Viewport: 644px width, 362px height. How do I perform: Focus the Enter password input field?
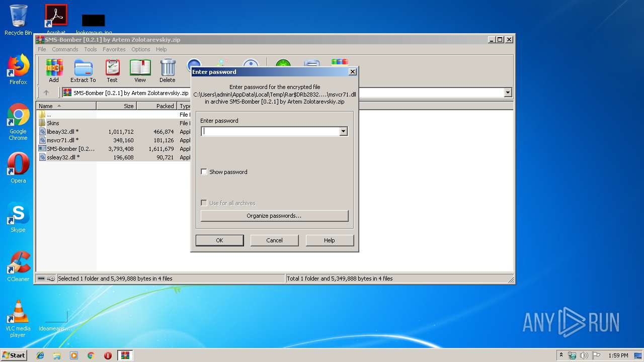coord(270,131)
